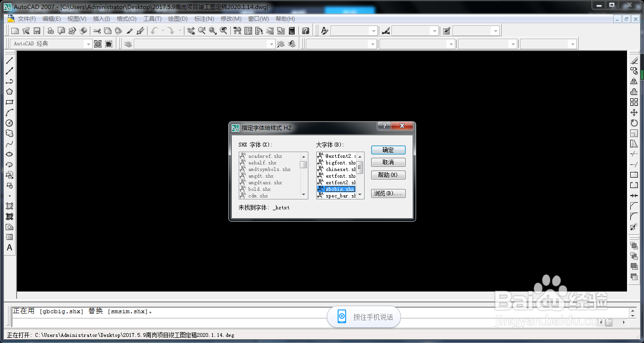Image resolution: width=644 pixels, height=343 pixels.
Task: Open the redo history dropdown arrow
Action: 180,31
